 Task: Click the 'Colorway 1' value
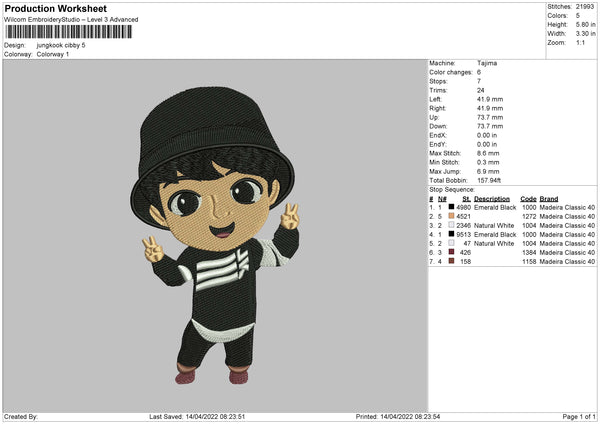(53, 54)
